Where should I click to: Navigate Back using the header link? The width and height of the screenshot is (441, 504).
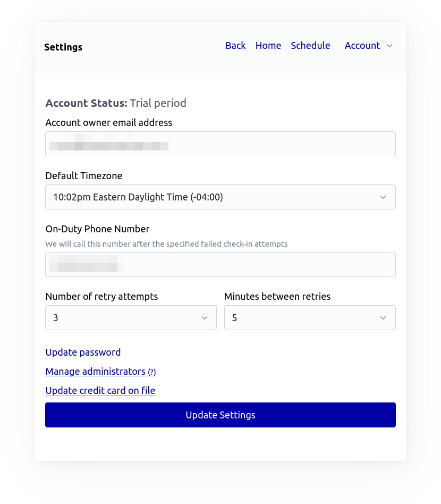tap(235, 46)
